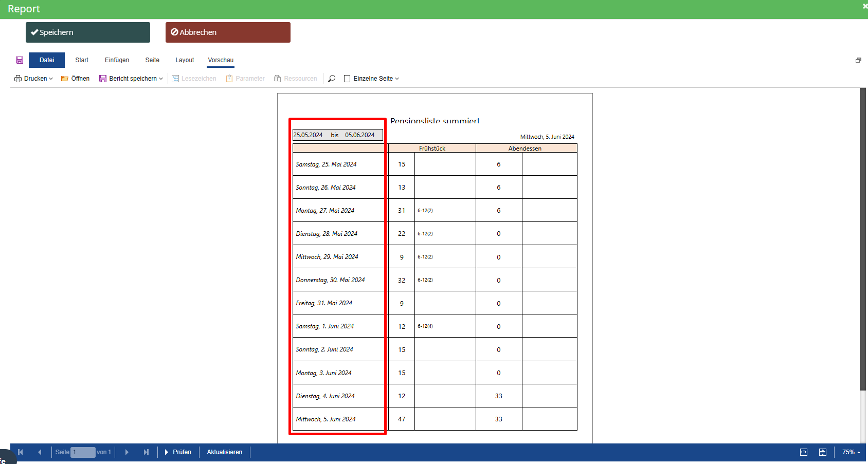
Task: Click the row Samstag, 1. Juni 2024
Action: (x=435, y=326)
